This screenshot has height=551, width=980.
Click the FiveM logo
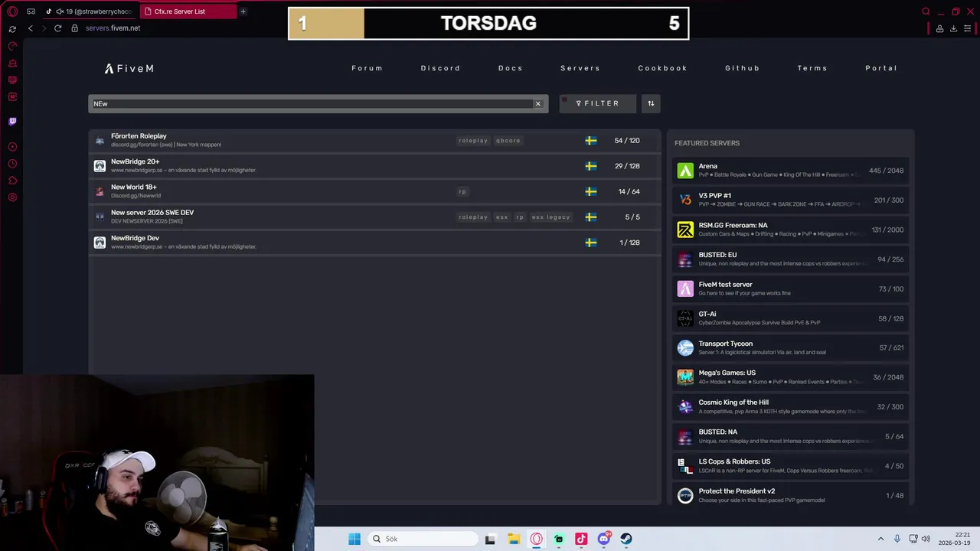(129, 68)
